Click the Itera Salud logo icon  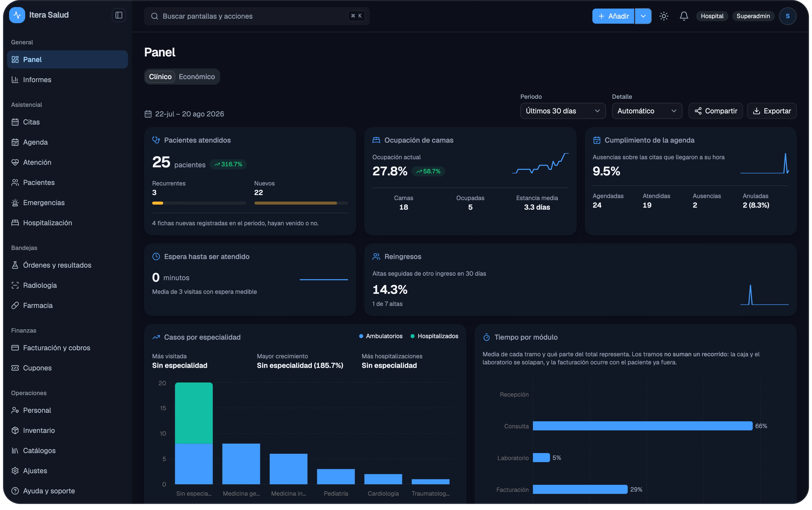17,15
